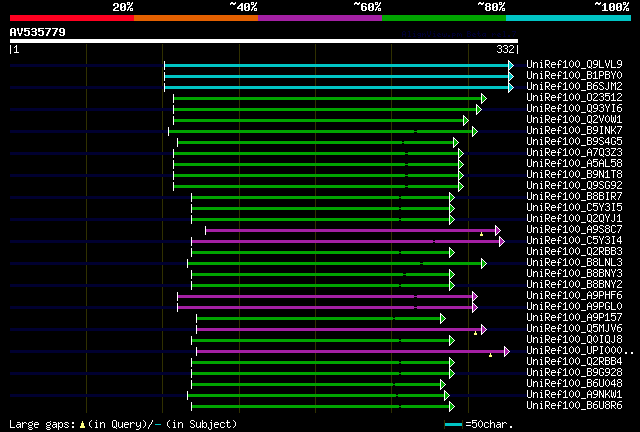Select the cyan alignment bar for B1PBY0
640x432 pixels.
pyautogui.click(x=336, y=76)
